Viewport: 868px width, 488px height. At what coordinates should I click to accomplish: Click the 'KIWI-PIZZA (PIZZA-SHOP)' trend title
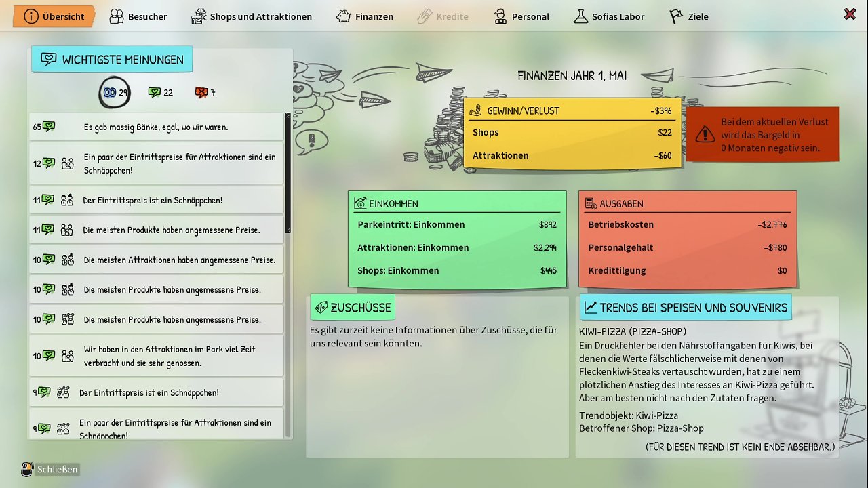coord(633,331)
